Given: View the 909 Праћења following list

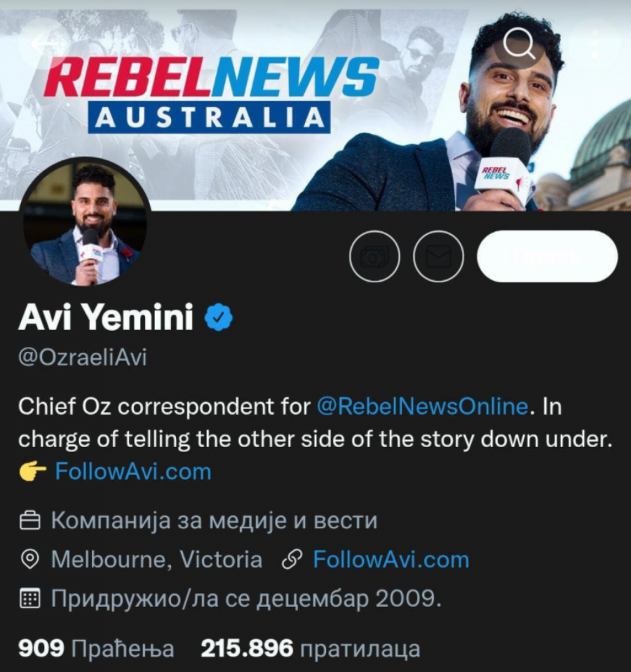Looking at the screenshot, I should pyautogui.click(x=96, y=648).
